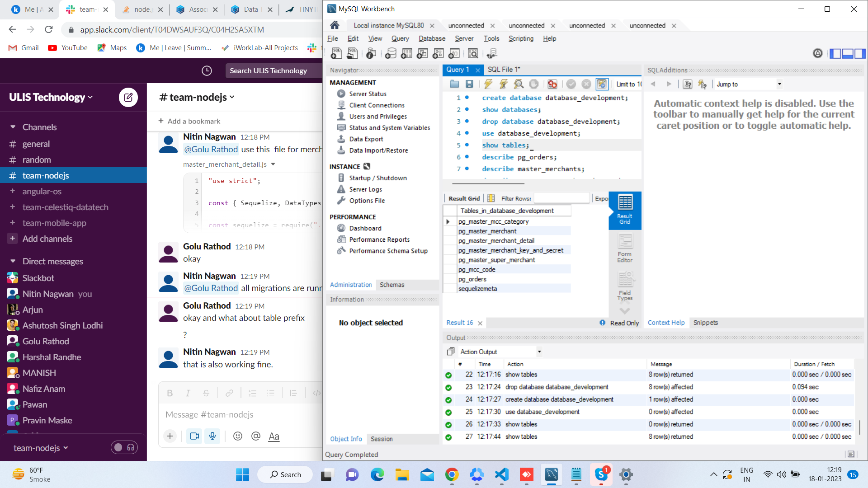
Task: Add a bookmark in Slack channel
Action: tap(189, 121)
